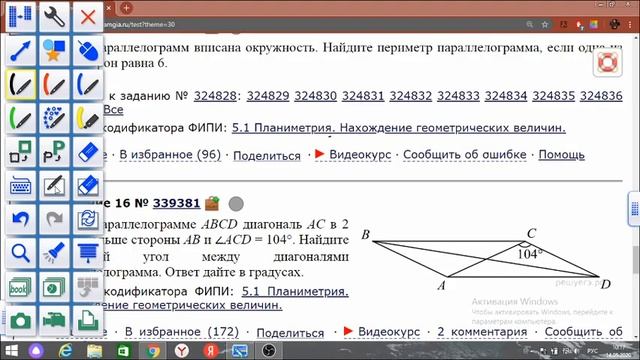The image size is (640, 360).
Task: Click the briefcase icon next to 339381
Action: pyautogui.click(x=212, y=203)
